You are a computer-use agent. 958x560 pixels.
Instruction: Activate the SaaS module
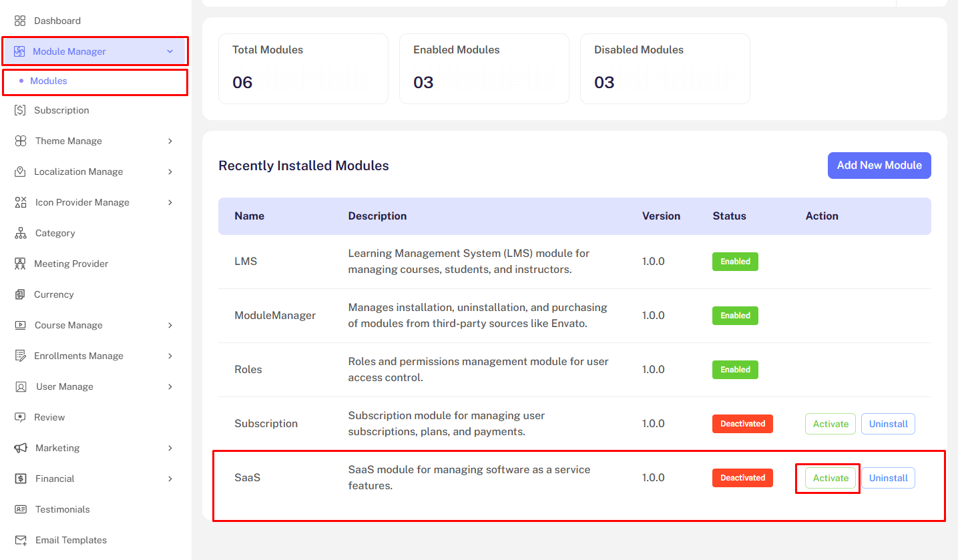pos(829,478)
